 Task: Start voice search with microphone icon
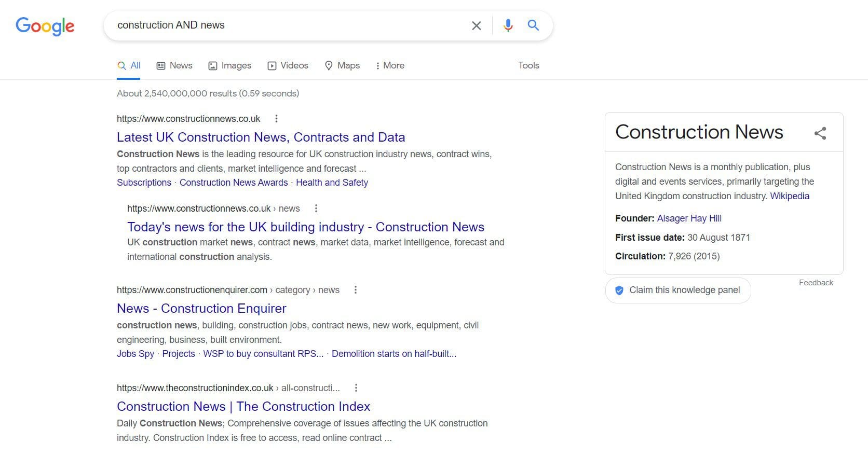pos(508,25)
